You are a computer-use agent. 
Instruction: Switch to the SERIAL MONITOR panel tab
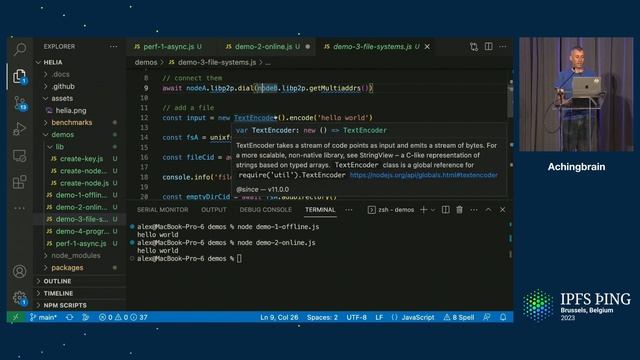[x=162, y=210]
